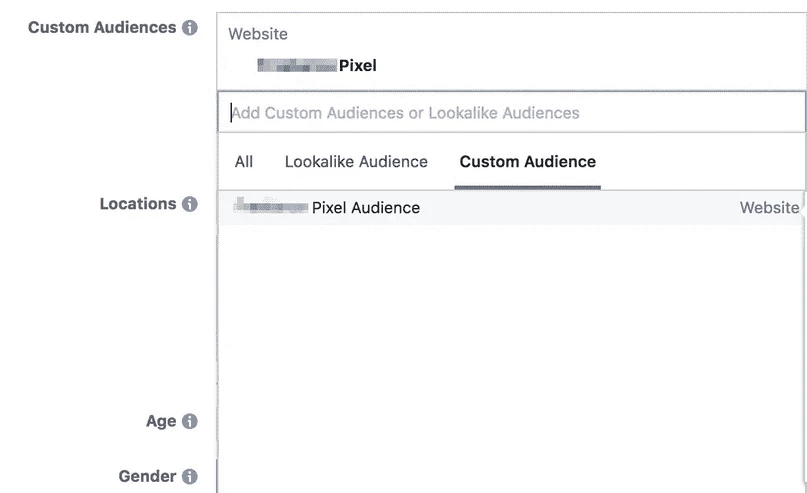Viewport: 807px width, 493px height.
Task: Click the blurred name before Pixel Audience
Action: click(x=271, y=206)
